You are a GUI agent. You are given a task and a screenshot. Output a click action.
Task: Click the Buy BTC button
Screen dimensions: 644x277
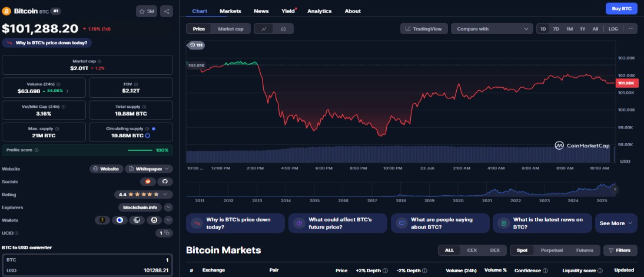point(622,8)
